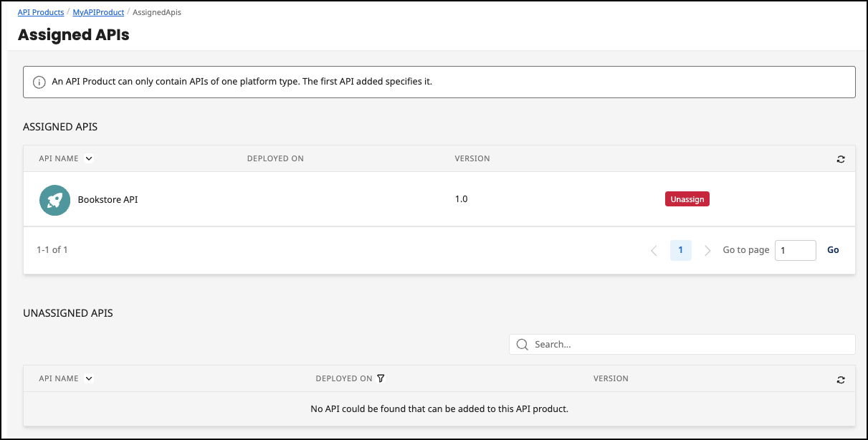Image resolution: width=868 pixels, height=440 pixels.
Task: Click the magnifier icon in the search bar
Action: pyautogui.click(x=522, y=344)
